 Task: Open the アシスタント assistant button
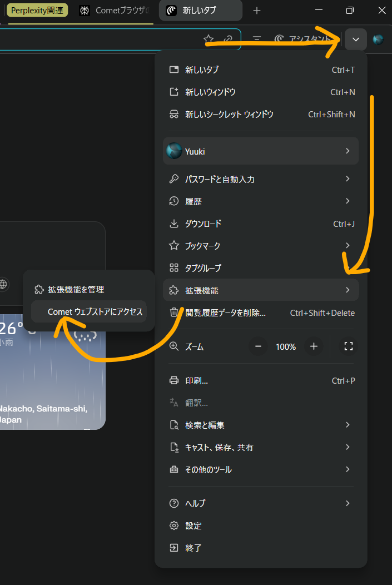302,39
